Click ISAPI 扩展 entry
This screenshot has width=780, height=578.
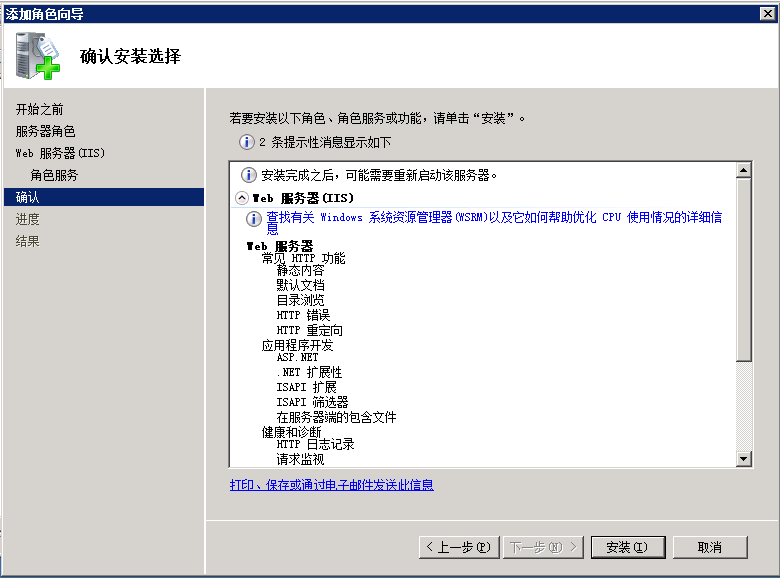point(306,387)
